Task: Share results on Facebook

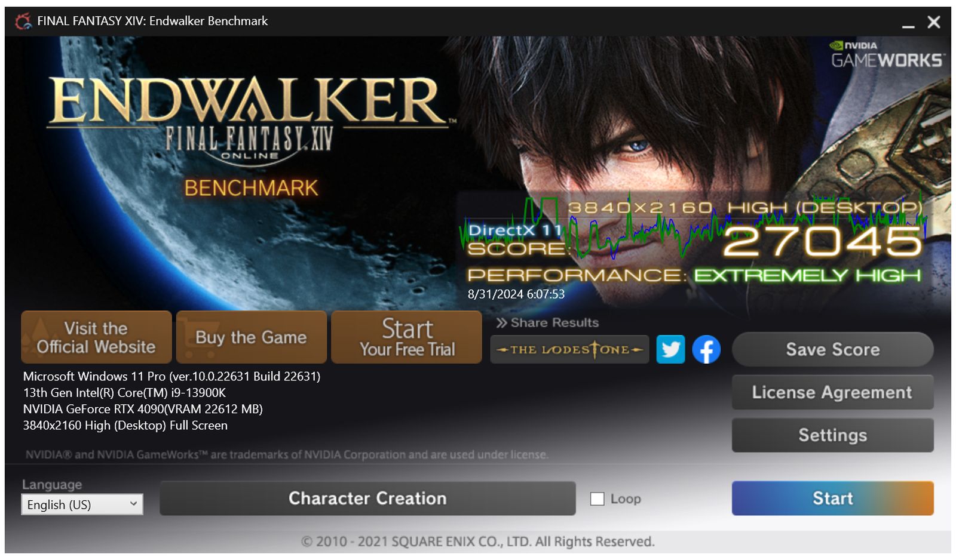Action: [x=706, y=349]
